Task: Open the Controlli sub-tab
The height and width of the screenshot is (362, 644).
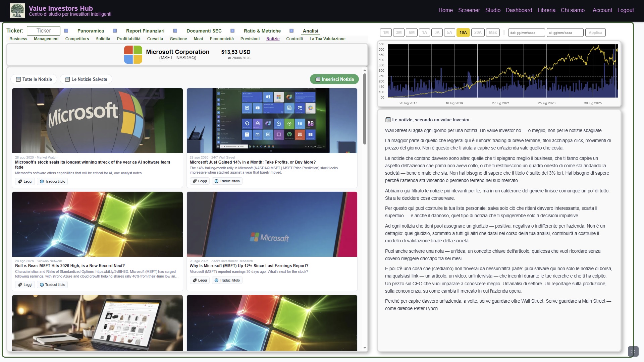Action: pos(294,39)
